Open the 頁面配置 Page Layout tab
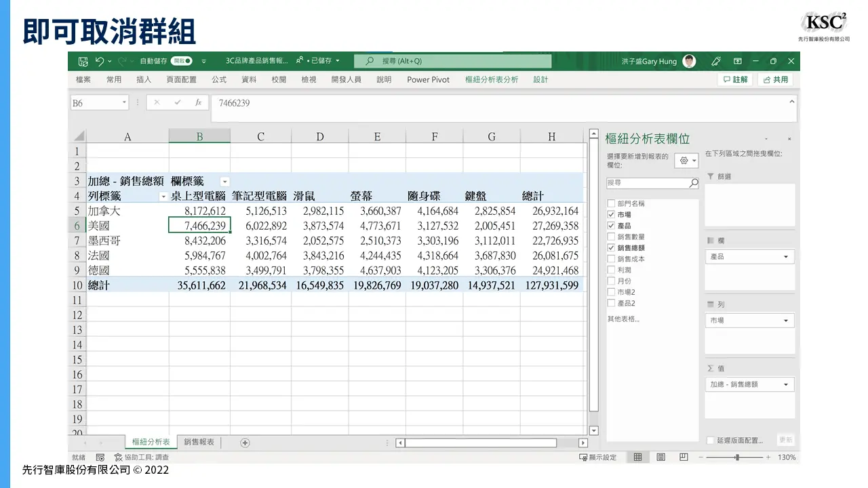 point(182,79)
